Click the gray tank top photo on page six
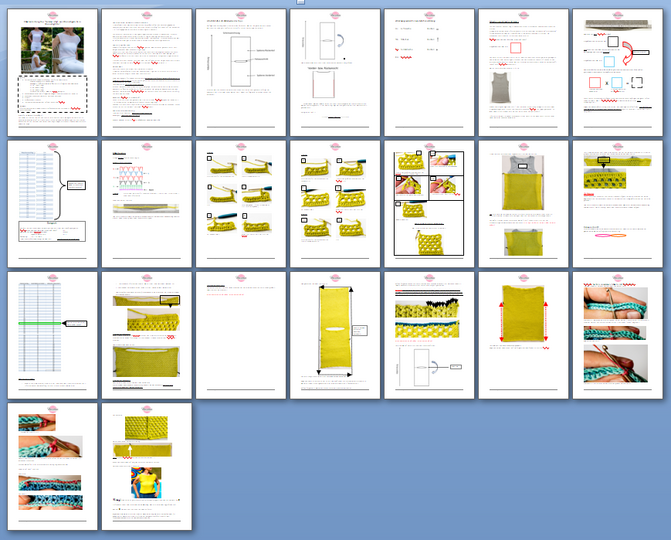This screenshot has height=540, width=671. pyautogui.click(x=501, y=89)
